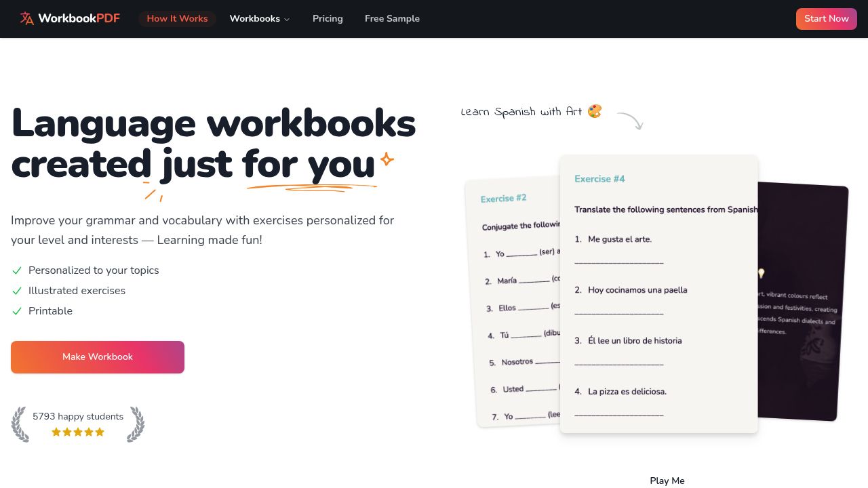Click the Learn Spanish with Art caption
Screen dimensions: 868x488
pos(521,112)
